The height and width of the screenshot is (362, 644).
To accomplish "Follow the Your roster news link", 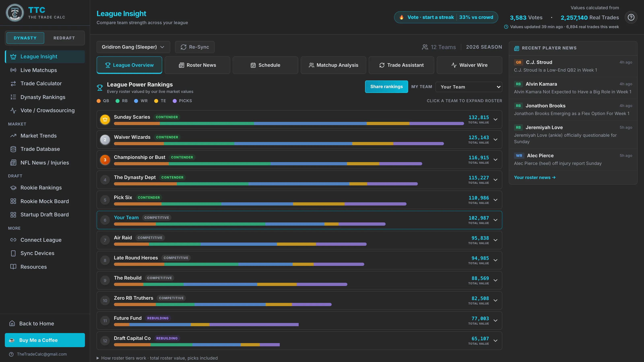I will (x=535, y=177).
